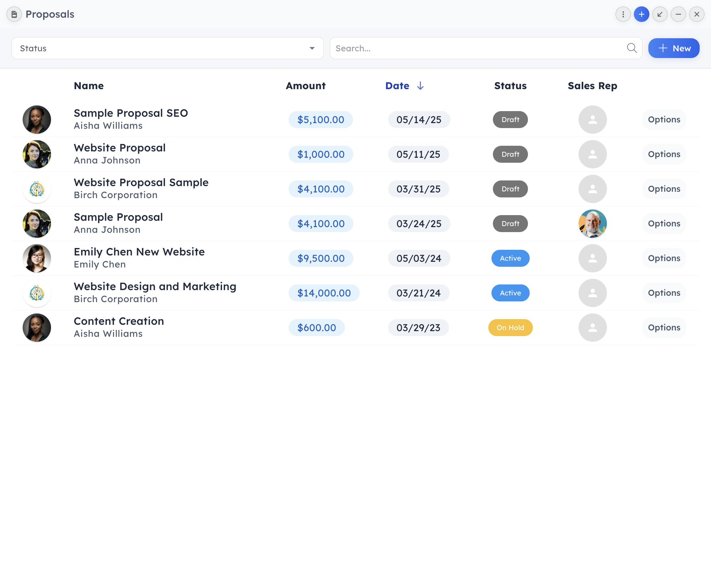This screenshot has width=711, height=588.
Task: Open Options for Website Proposal Sample
Action: point(664,189)
